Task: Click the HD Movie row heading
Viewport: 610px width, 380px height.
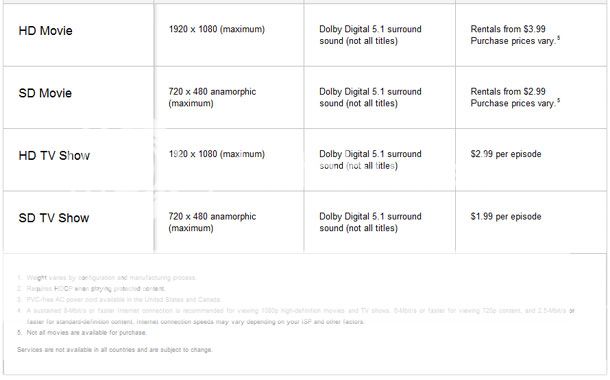Action: tap(46, 31)
